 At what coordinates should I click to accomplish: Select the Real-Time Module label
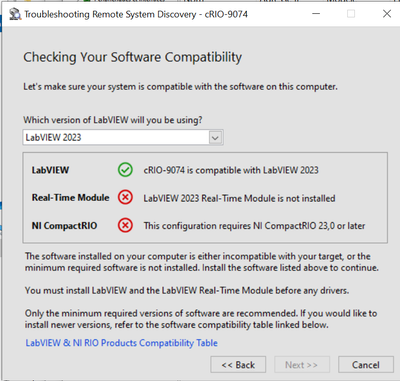click(x=70, y=198)
